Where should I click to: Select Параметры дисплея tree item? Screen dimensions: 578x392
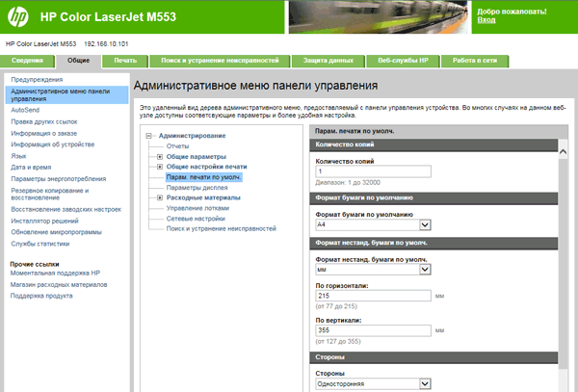pos(197,188)
